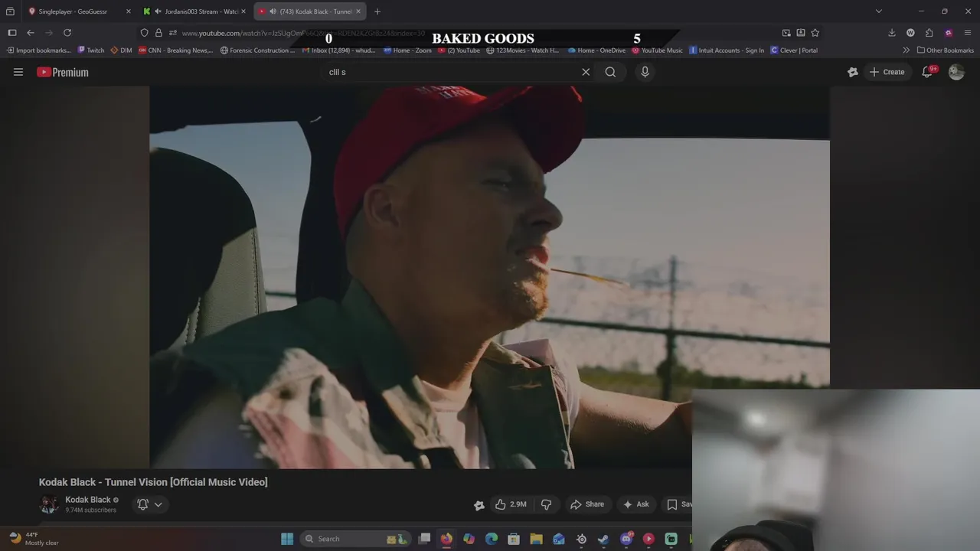Run the YouTube search with magnifier button
The image size is (980, 551).
(610, 72)
